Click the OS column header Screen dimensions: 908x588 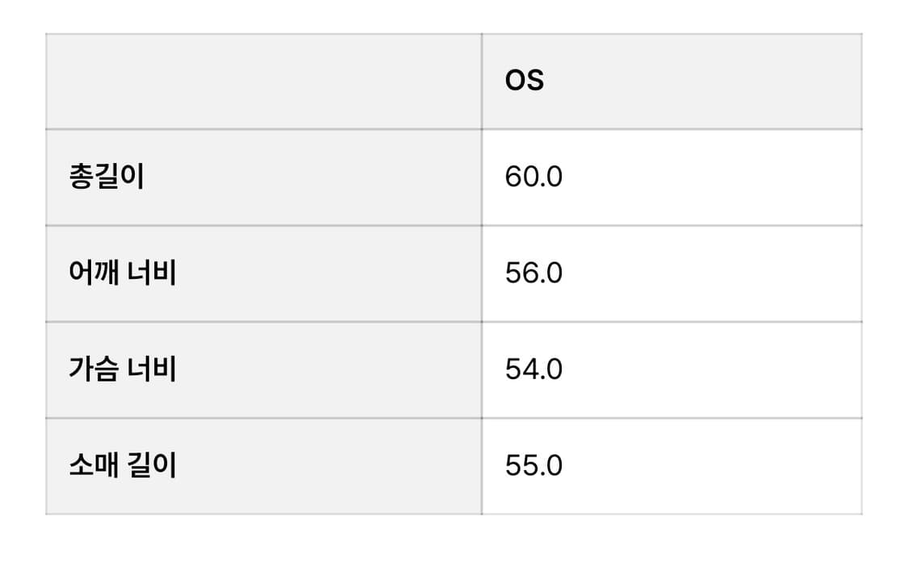(x=525, y=81)
